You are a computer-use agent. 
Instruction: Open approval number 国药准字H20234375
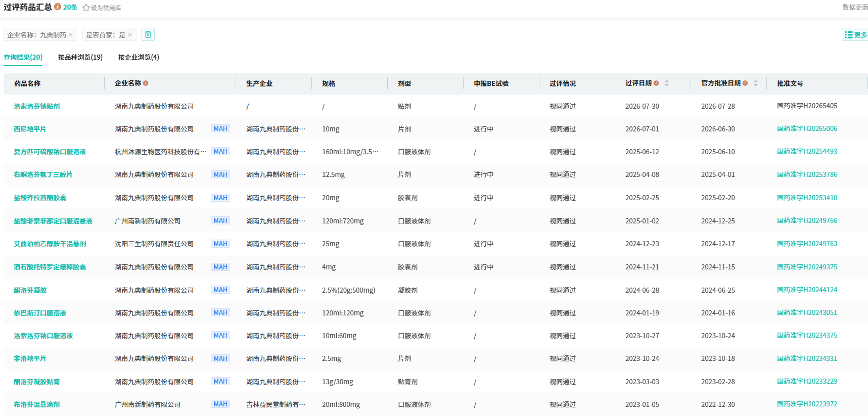click(x=807, y=336)
